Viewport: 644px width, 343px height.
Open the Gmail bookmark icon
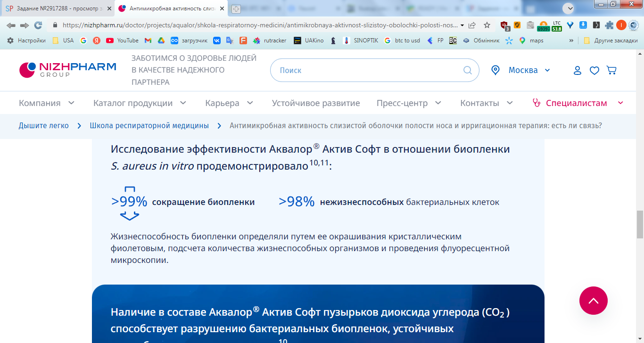click(x=148, y=41)
